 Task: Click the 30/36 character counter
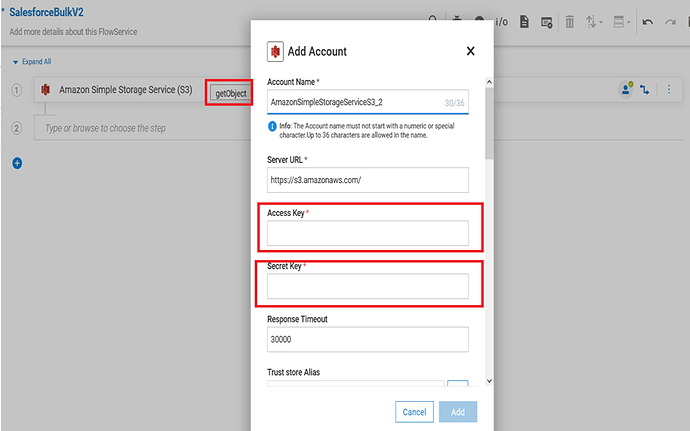(454, 103)
